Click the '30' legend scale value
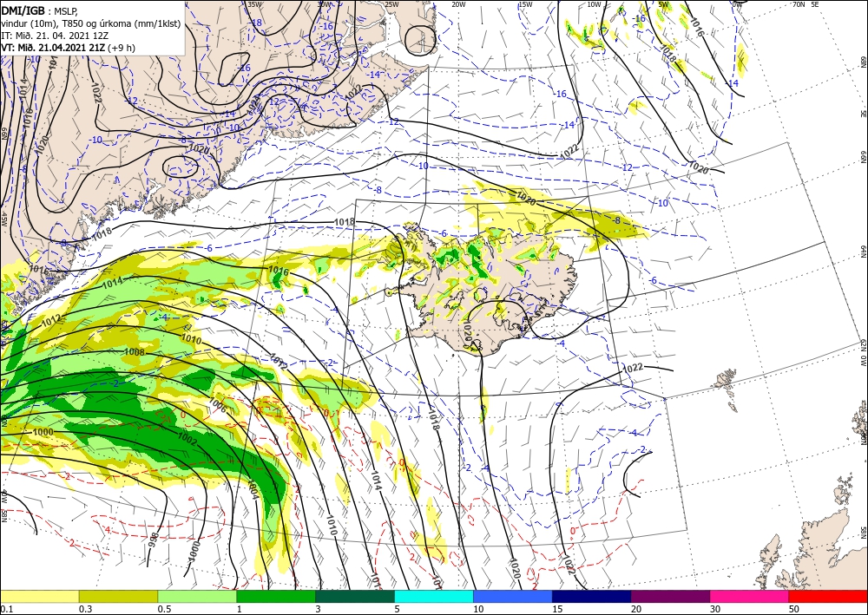 (x=715, y=609)
